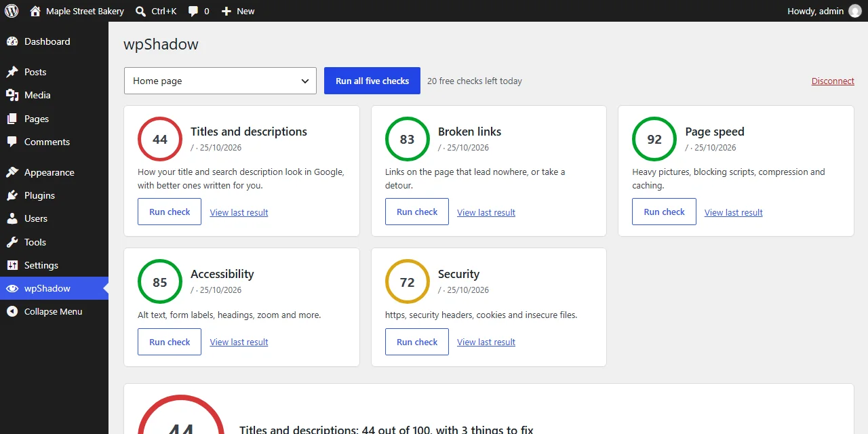868x434 pixels.
Task: Click the Users person icon in sidebar
Action: (12, 218)
